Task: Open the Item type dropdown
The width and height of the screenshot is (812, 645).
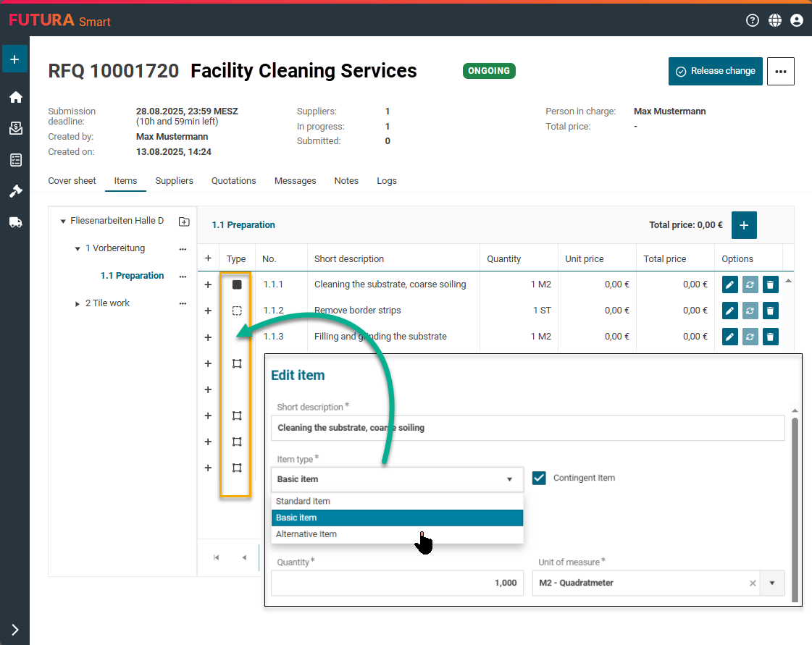Action: tap(397, 479)
